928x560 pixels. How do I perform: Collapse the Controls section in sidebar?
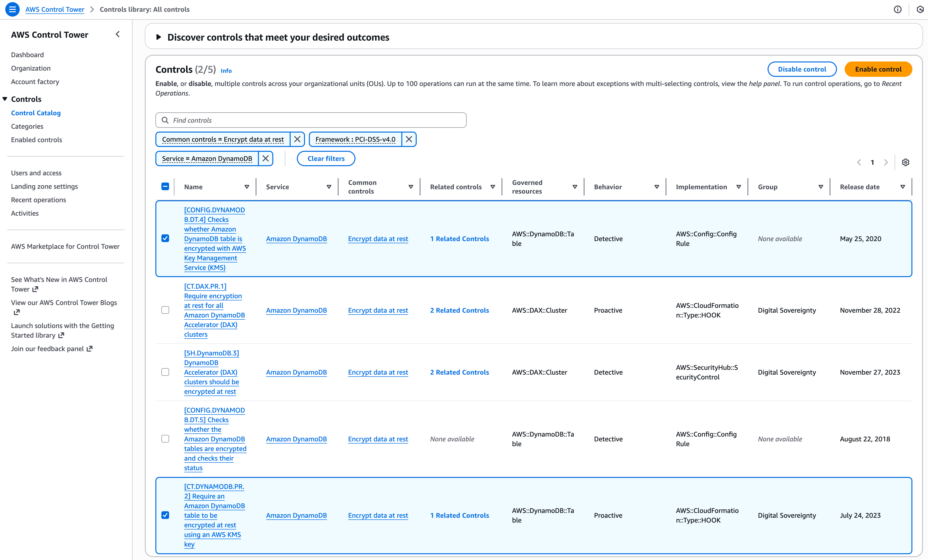pyautogui.click(x=5, y=99)
